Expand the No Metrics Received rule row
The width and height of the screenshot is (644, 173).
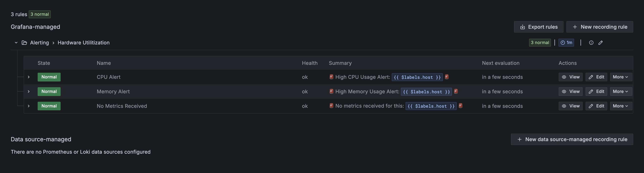coord(28,106)
